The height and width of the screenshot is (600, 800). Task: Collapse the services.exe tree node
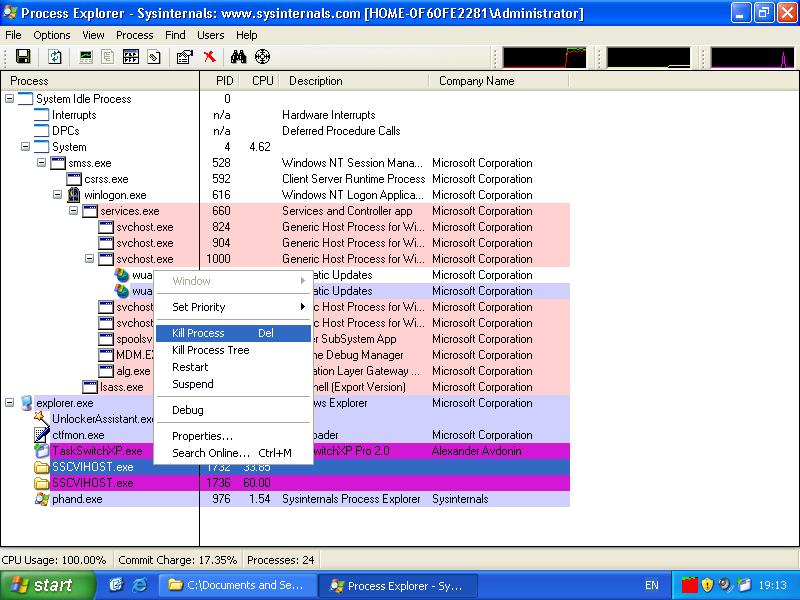click(x=73, y=210)
